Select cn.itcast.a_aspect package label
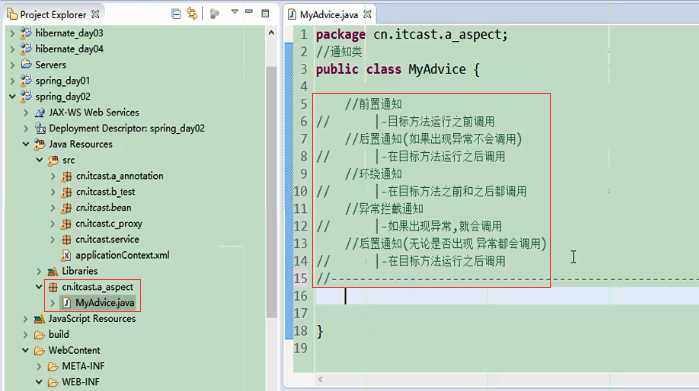The image size is (699, 391). click(x=98, y=287)
